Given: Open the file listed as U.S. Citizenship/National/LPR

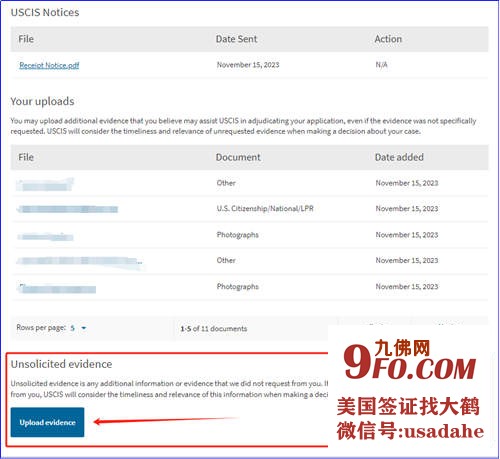Looking at the screenshot, I should point(68,209).
